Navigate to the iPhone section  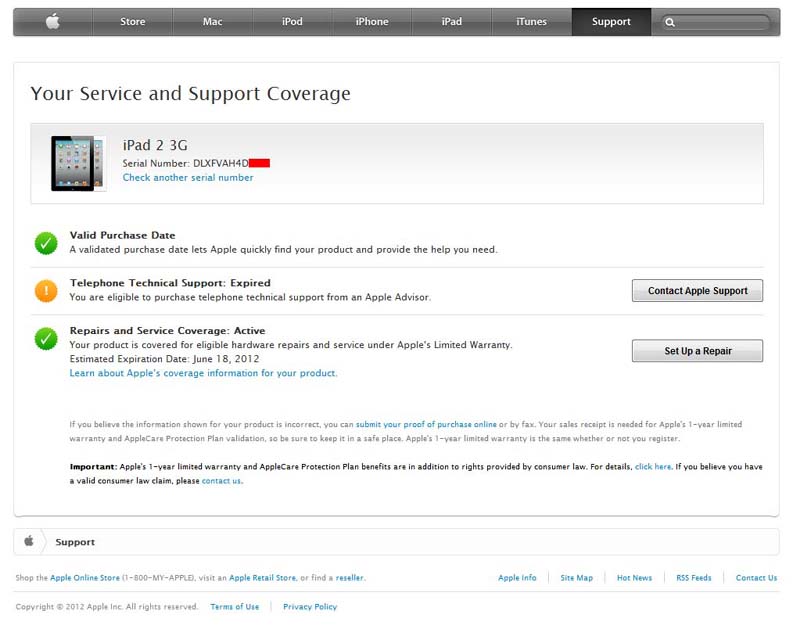click(372, 21)
